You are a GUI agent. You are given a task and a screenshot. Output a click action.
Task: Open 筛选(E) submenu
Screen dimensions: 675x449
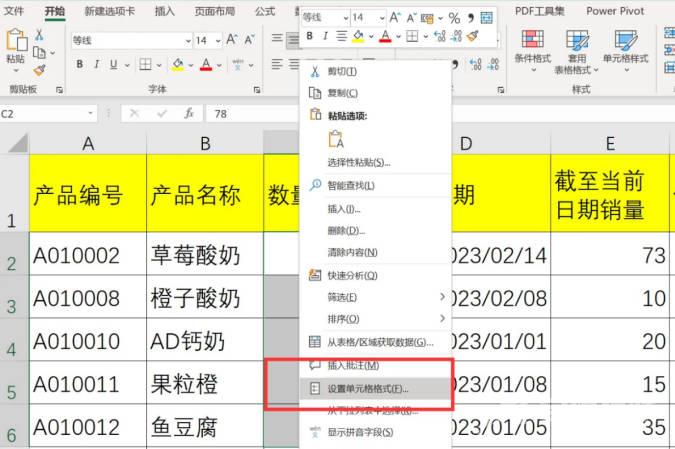click(x=375, y=297)
